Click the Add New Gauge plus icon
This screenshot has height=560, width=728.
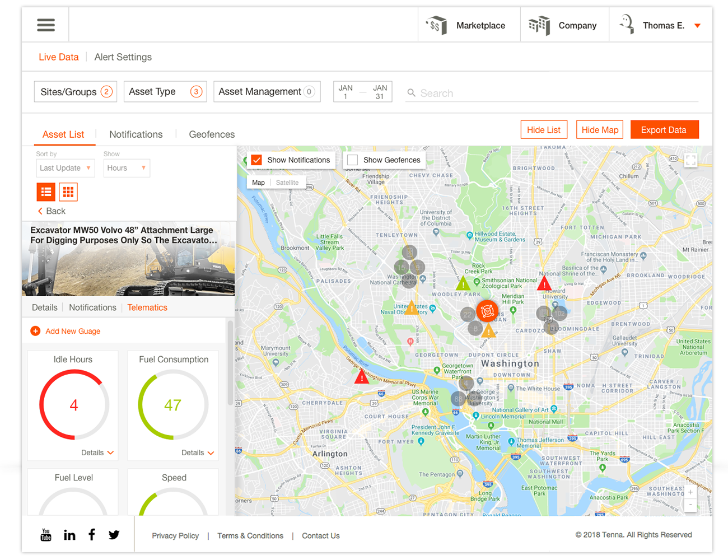[x=35, y=331]
